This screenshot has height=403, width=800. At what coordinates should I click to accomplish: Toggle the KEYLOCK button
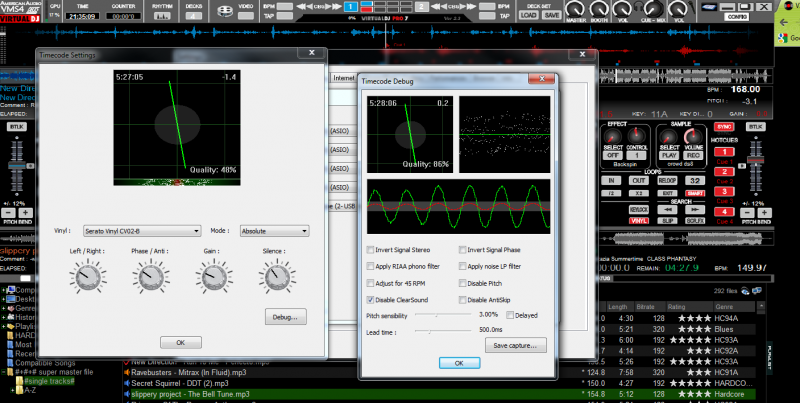pos(637,211)
